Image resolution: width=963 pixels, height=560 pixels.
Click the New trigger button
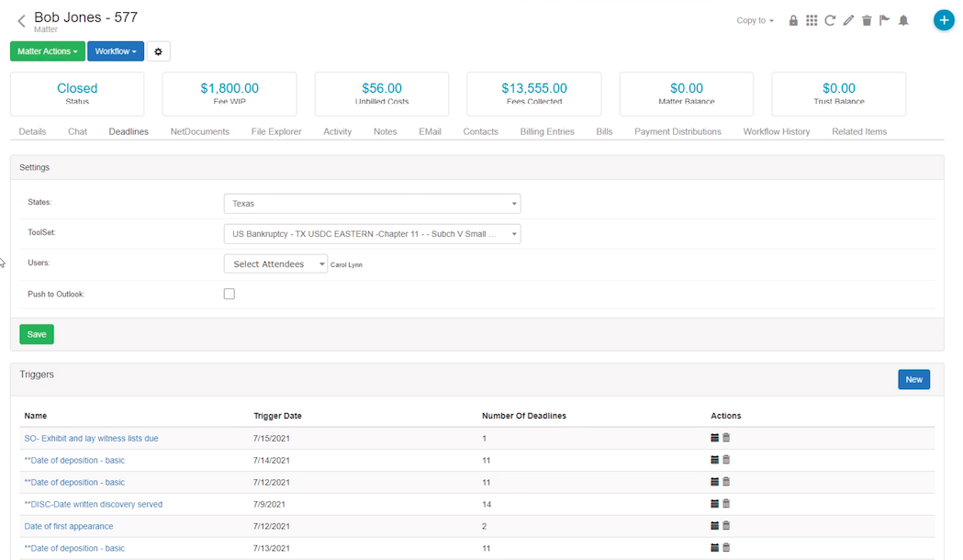(x=913, y=379)
